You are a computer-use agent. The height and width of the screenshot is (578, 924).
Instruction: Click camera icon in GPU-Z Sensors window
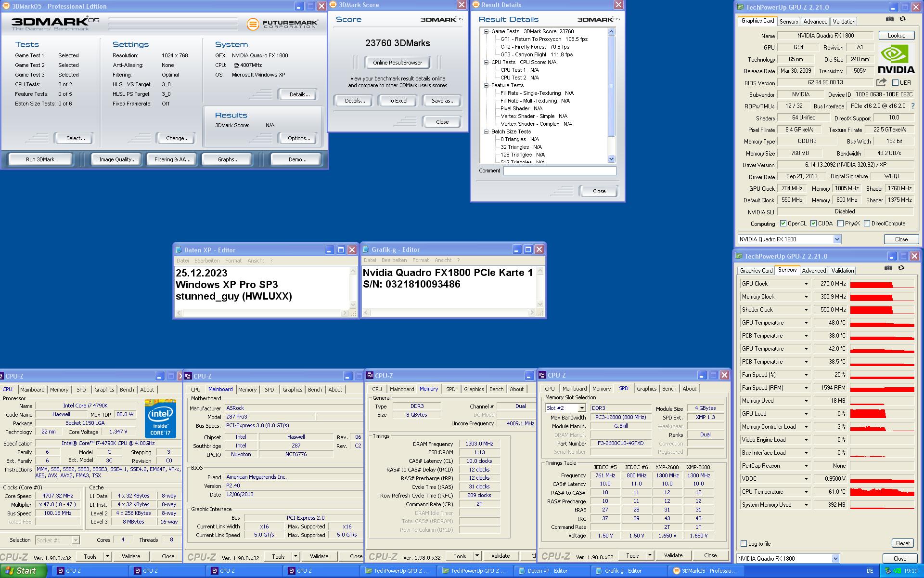(x=888, y=268)
